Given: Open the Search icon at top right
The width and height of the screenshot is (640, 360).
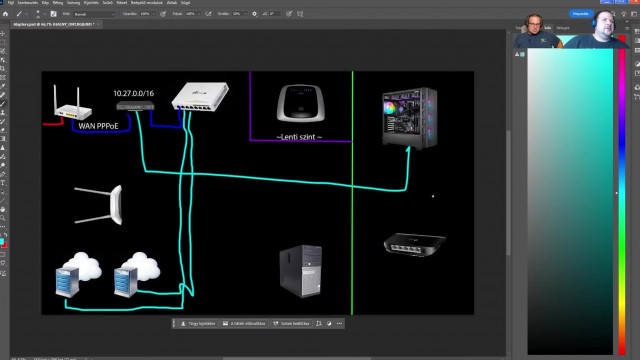Looking at the screenshot, I should pos(613,14).
